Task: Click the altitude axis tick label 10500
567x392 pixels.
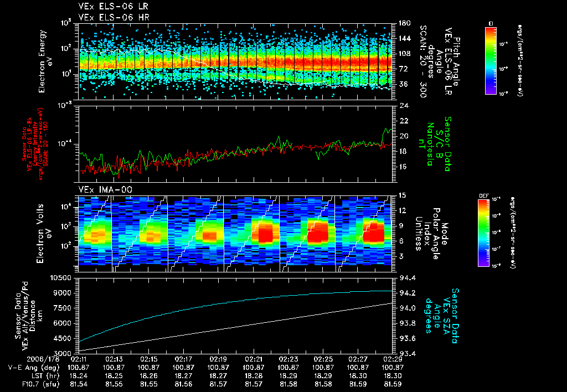Action: coord(60,278)
